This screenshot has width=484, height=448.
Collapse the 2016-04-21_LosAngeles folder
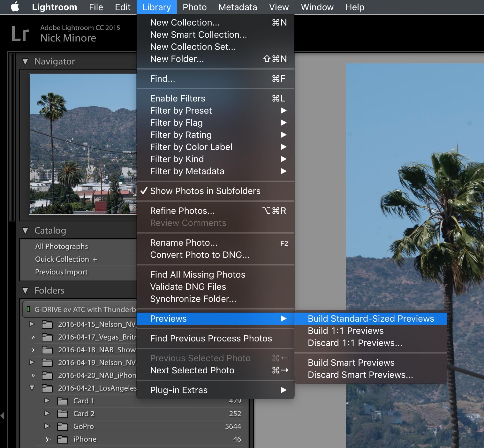[32, 388]
